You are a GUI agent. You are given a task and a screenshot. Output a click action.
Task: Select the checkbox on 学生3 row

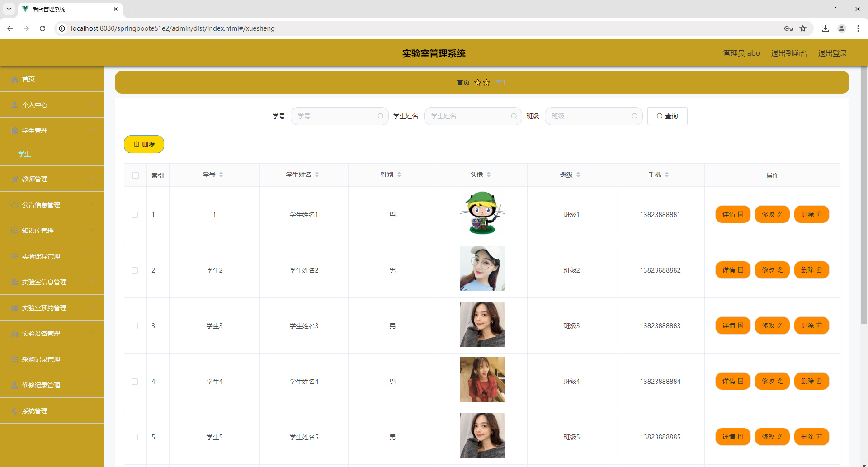tap(135, 326)
